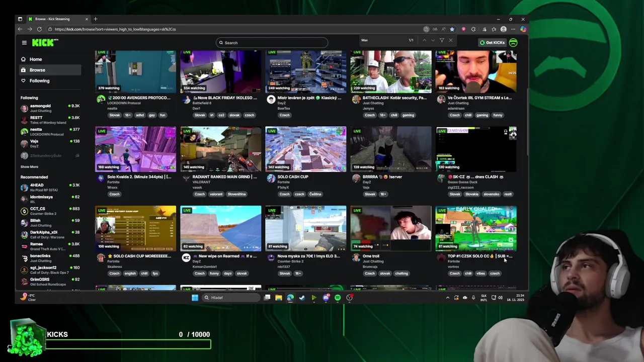The width and height of the screenshot is (644, 362).
Task: Open 200:00 AVENGERS PROTOCOL stream thumbnail
Action: point(135,71)
